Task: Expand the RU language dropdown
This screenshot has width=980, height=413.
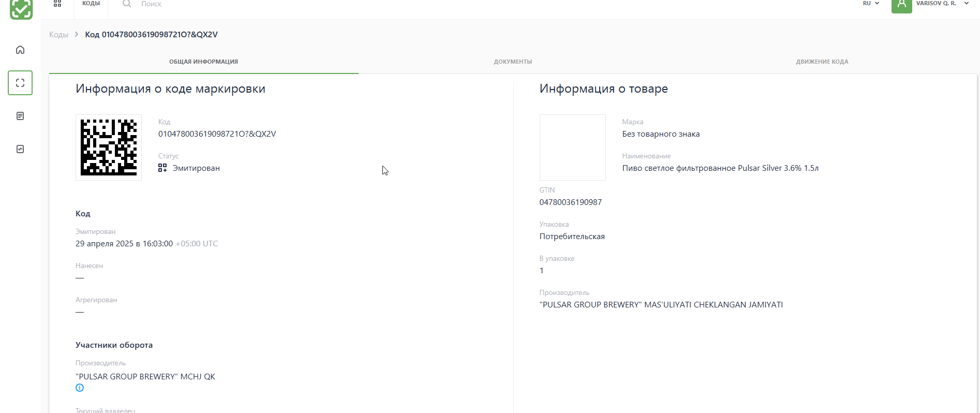Action: 871,4
